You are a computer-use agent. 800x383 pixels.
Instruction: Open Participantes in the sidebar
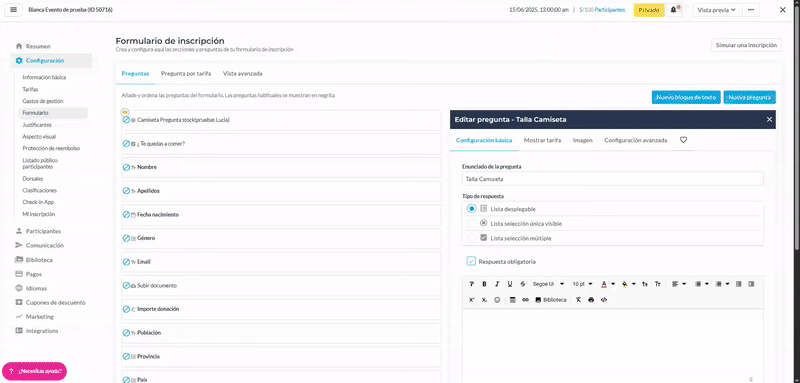point(43,231)
